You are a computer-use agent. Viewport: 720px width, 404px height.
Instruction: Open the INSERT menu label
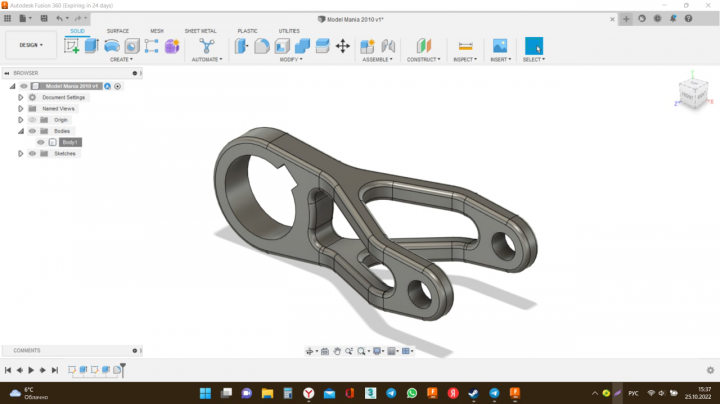point(501,60)
